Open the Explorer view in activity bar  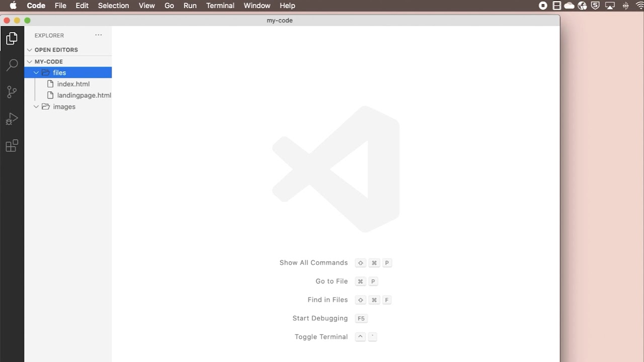12,38
